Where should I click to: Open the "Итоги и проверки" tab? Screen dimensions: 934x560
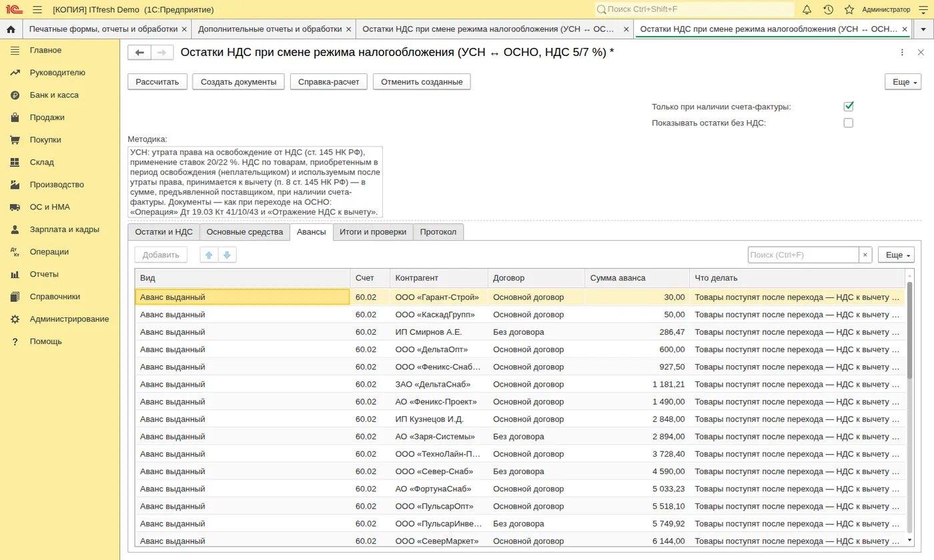pos(373,232)
